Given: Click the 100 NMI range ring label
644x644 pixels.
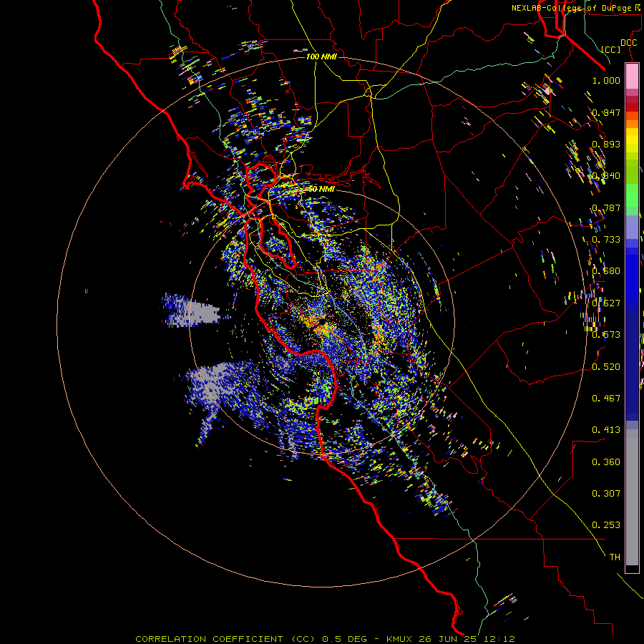Looking at the screenshot, I should click(321, 57).
